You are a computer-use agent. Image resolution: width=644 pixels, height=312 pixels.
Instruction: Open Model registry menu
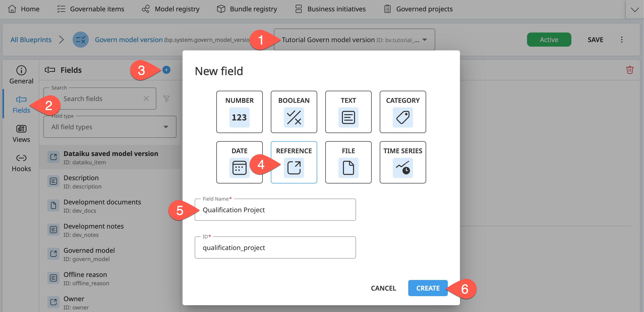pyautogui.click(x=171, y=9)
